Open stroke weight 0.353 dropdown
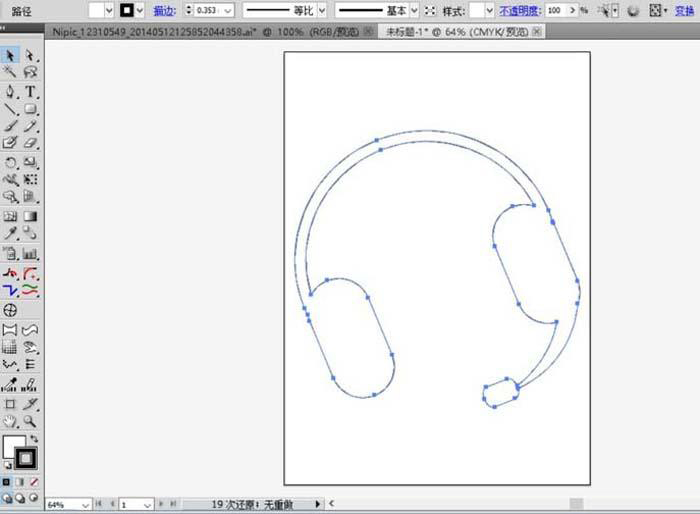Screen dimensions: 700x514 point(228,10)
